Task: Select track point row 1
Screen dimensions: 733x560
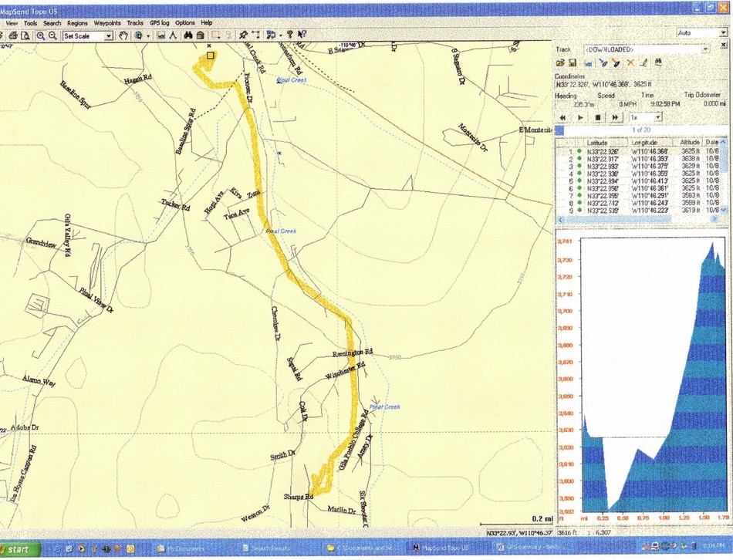Action: pyautogui.click(x=638, y=151)
